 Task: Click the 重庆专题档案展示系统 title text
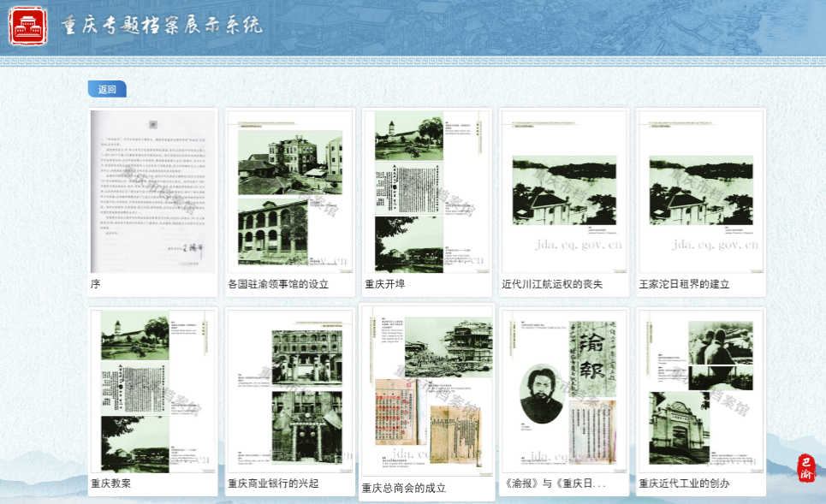click(x=162, y=26)
